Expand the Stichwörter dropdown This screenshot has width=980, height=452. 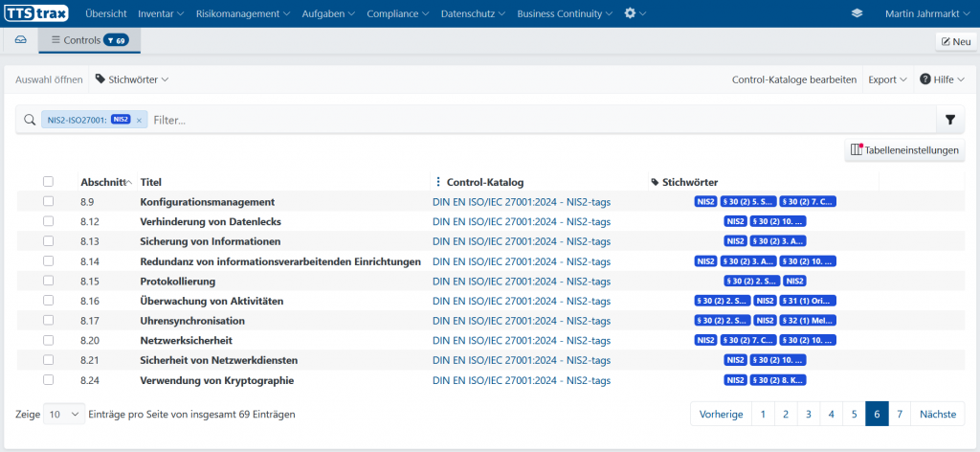click(x=132, y=79)
